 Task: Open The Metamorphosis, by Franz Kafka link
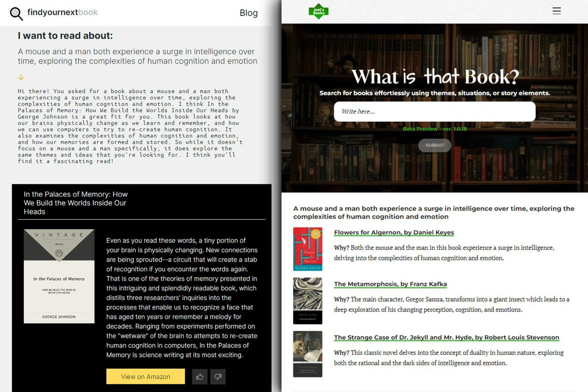390,284
